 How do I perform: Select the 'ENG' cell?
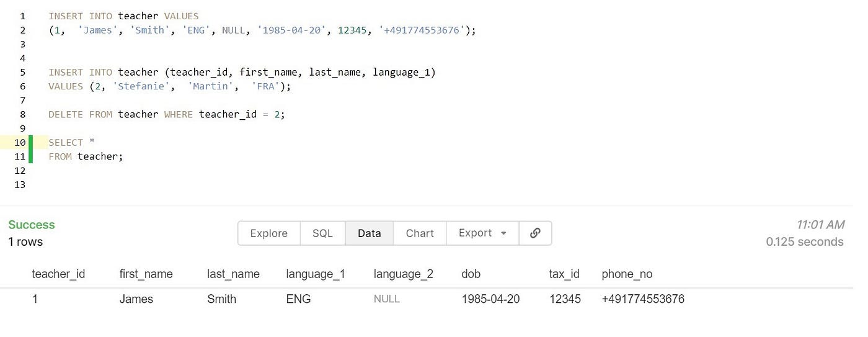(298, 299)
